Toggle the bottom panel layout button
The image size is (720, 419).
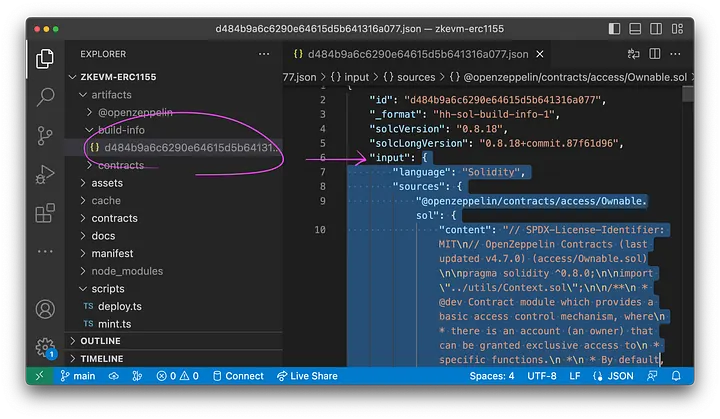[637, 30]
